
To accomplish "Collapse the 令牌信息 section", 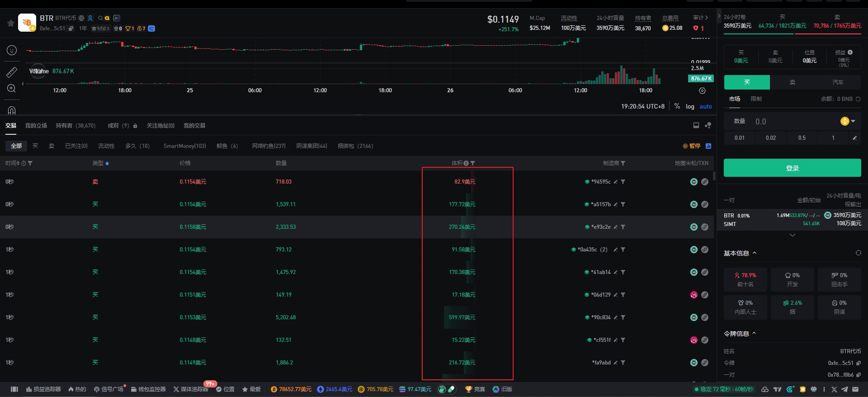I will tap(754, 333).
